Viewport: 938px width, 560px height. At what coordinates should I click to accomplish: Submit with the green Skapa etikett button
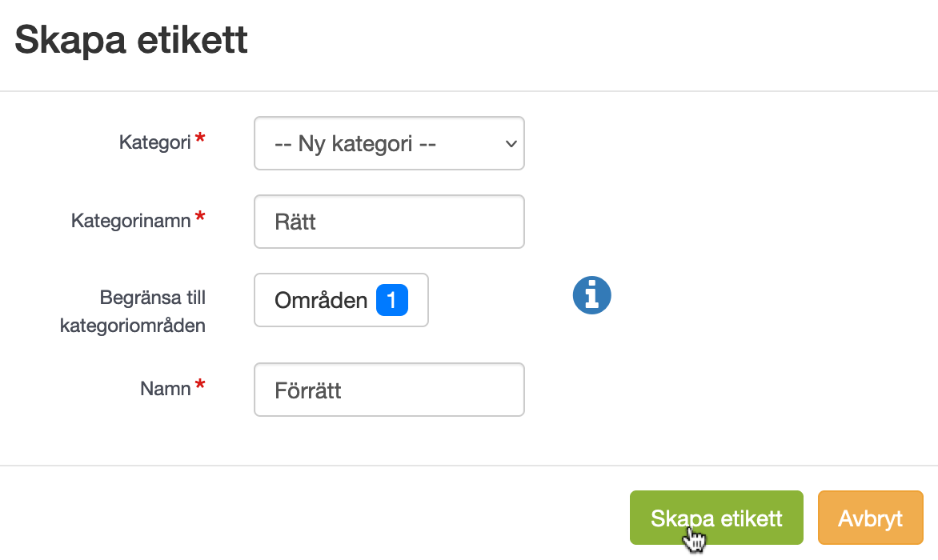(716, 518)
